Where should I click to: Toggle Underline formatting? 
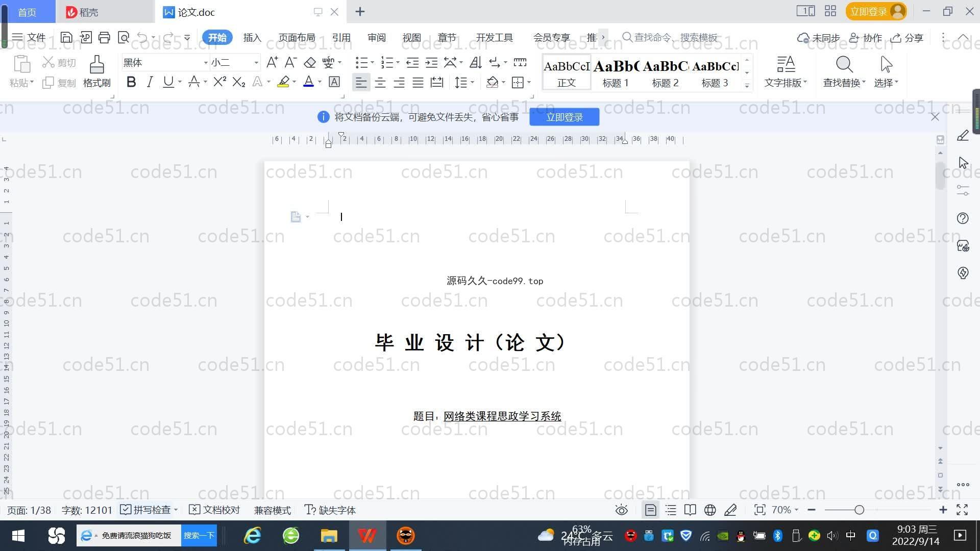168,82
